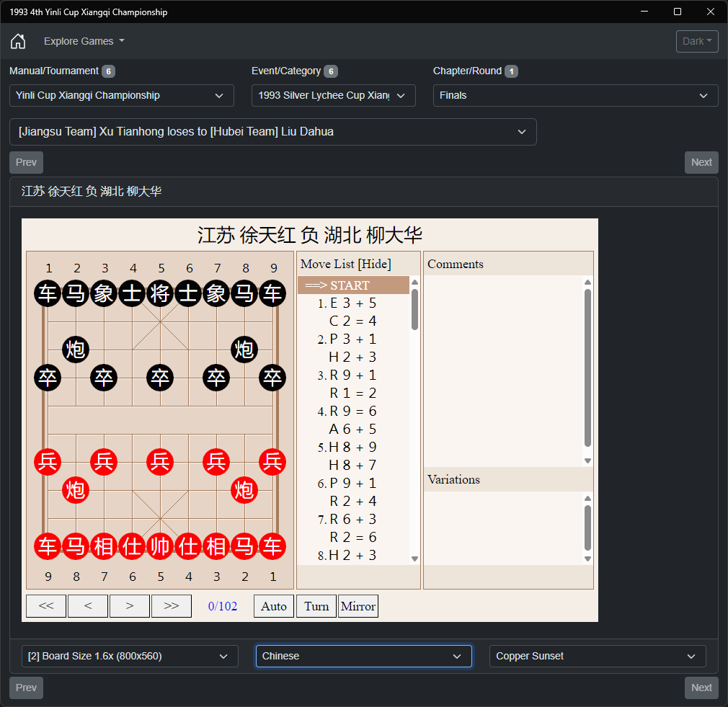Select move 2. P 3 + 1
The width and height of the screenshot is (728, 707).
(x=353, y=339)
